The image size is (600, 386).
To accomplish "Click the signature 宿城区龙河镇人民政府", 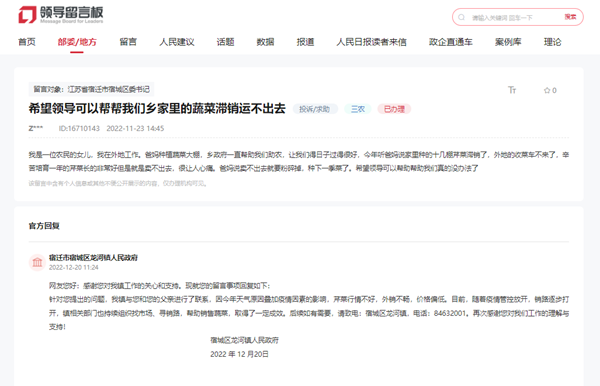I will click(x=245, y=340).
